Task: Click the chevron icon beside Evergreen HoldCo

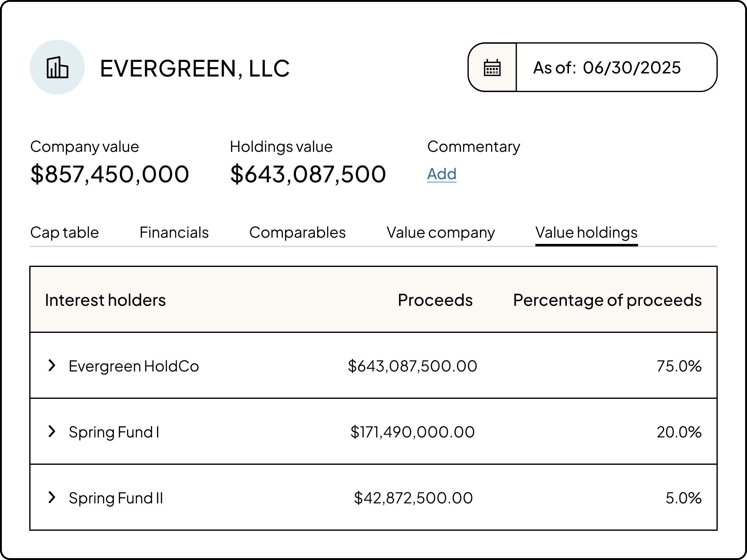Action: click(x=52, y=366)
